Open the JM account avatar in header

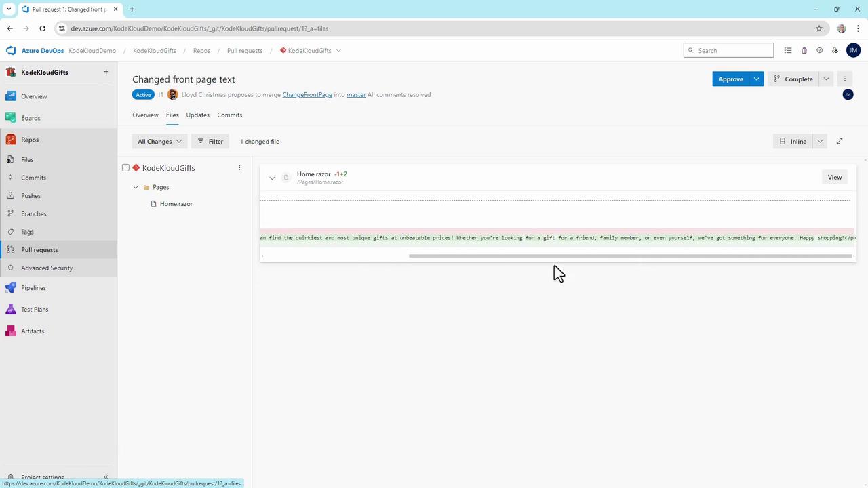[x=853, y=50]
